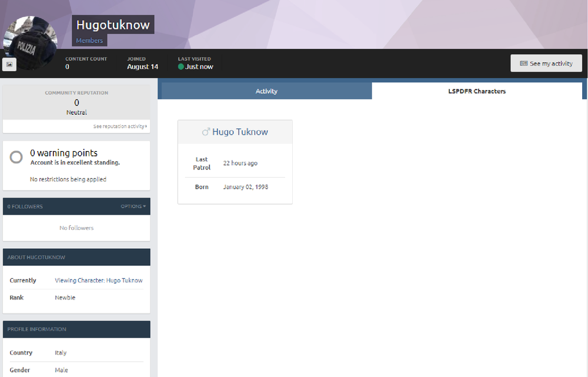Open Viewing Character: Hugo Tuknow link

(x=99, y=280)
